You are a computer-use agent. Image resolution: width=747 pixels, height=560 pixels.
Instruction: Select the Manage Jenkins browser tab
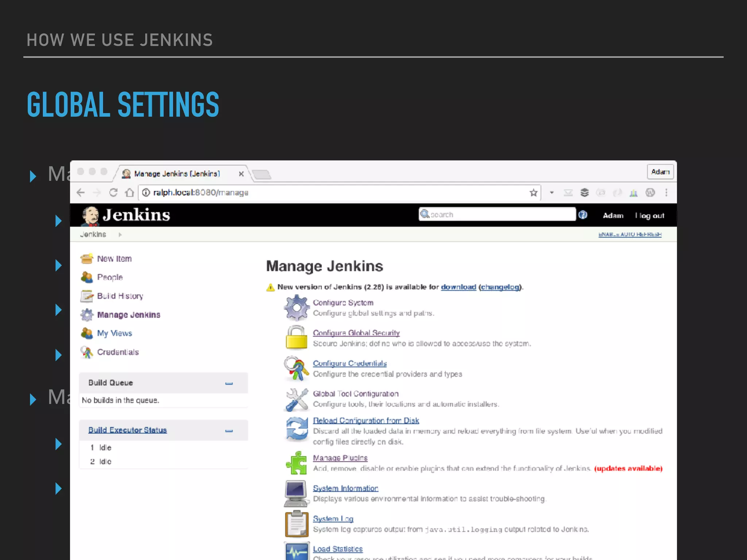coord(181,174)
